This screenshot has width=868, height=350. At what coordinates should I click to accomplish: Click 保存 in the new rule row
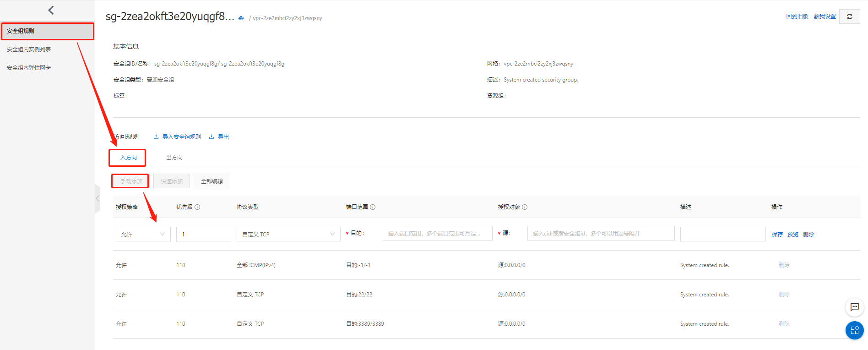click(x=777, y=235)
